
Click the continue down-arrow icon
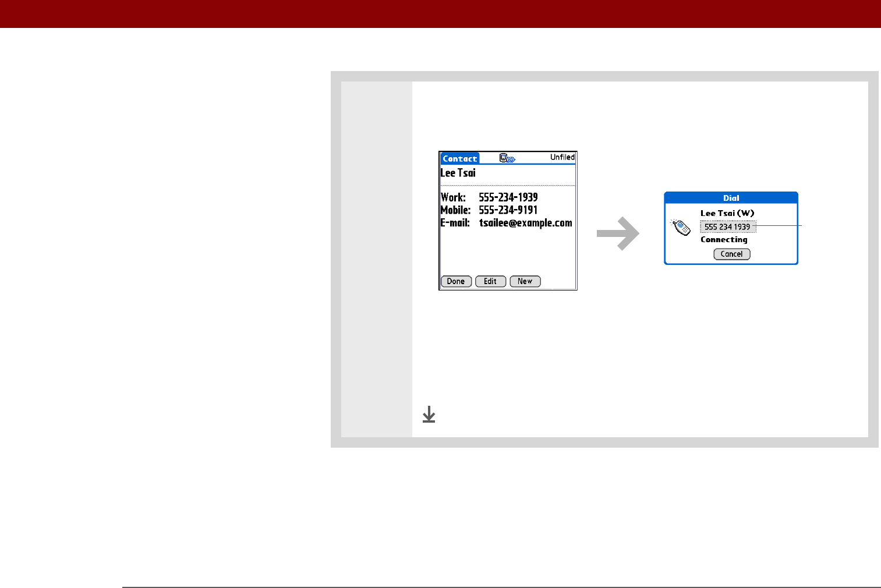coord(429,415)
